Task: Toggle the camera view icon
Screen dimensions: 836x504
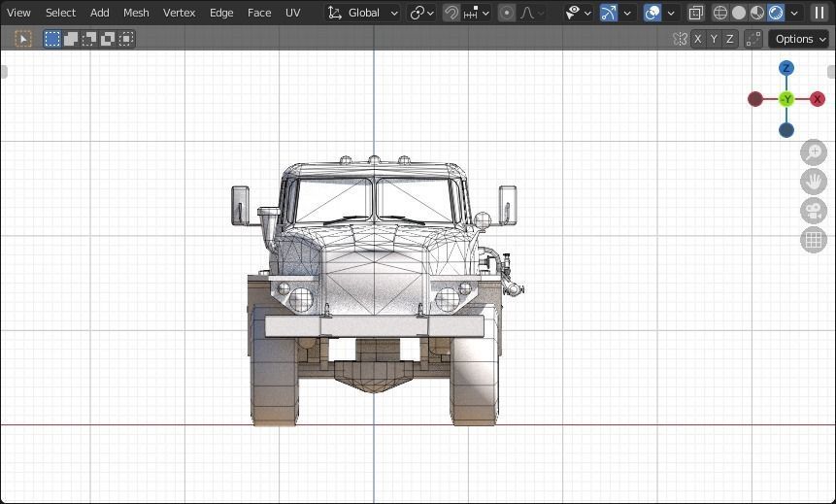Action: click(x=814, y=211)
